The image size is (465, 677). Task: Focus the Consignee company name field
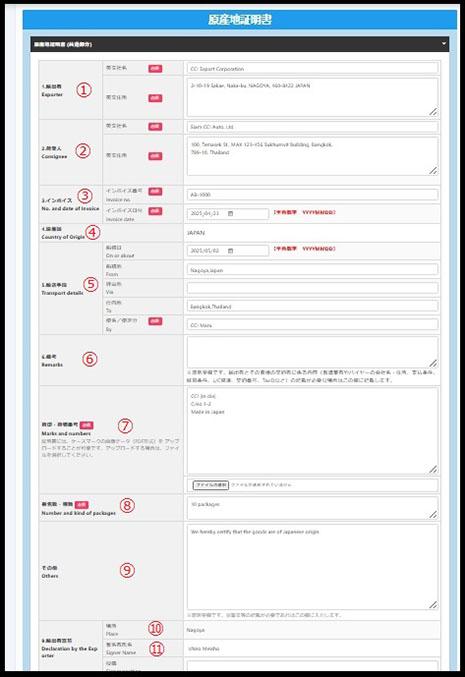click(313, 127)
